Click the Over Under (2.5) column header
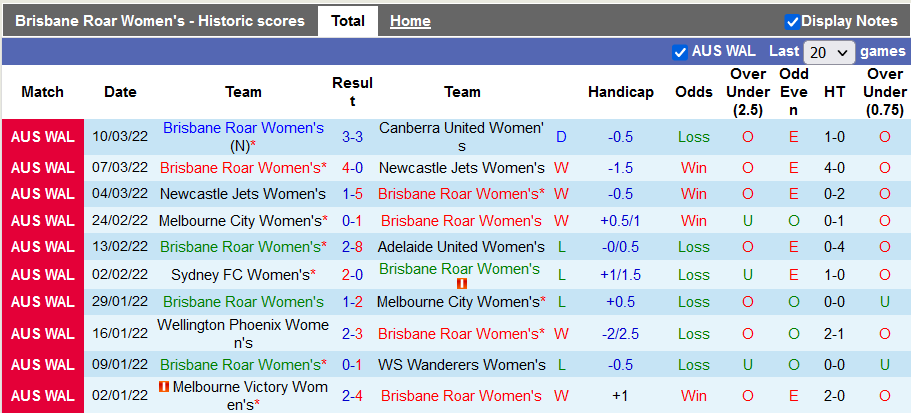This screenshot has width=911, height=413. click(x=748, y=92)
